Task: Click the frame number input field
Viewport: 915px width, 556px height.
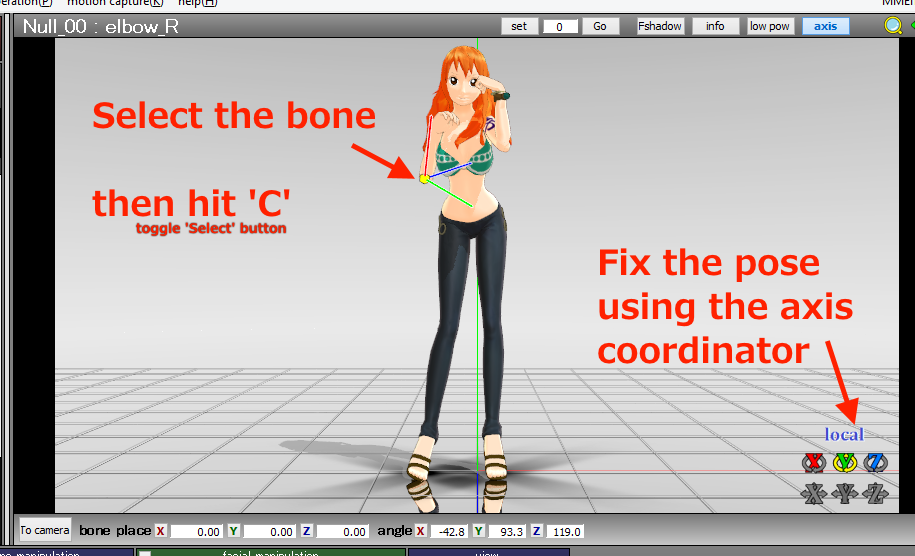Action: [560, 27]
